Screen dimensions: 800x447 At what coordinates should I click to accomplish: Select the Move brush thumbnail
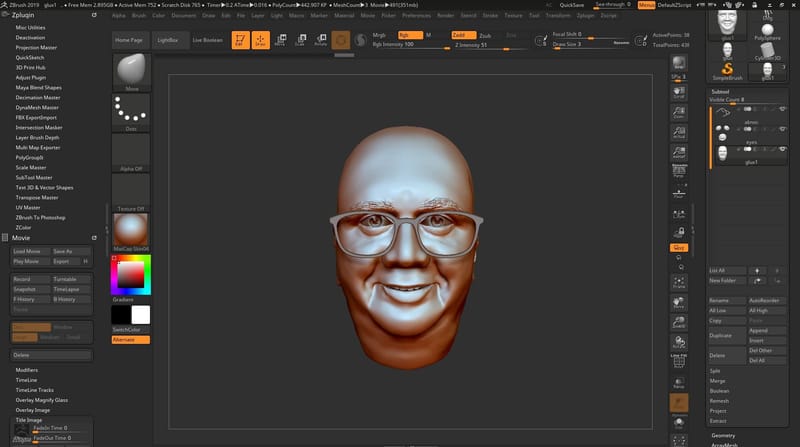click(130, 72)
